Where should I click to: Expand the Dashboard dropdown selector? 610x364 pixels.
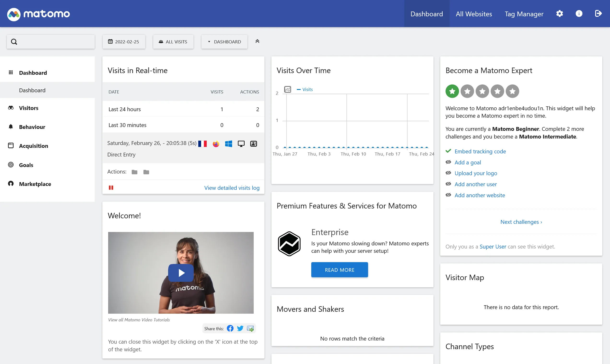tap(224, 42)
